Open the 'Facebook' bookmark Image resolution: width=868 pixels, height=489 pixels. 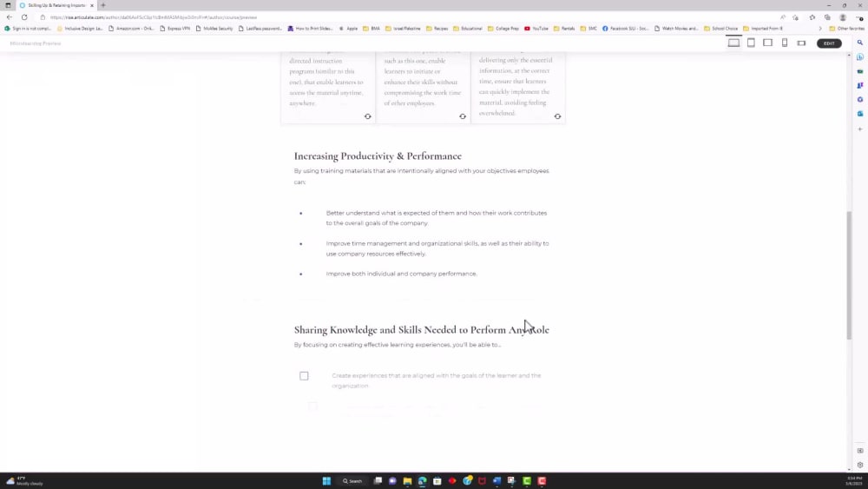626,29
